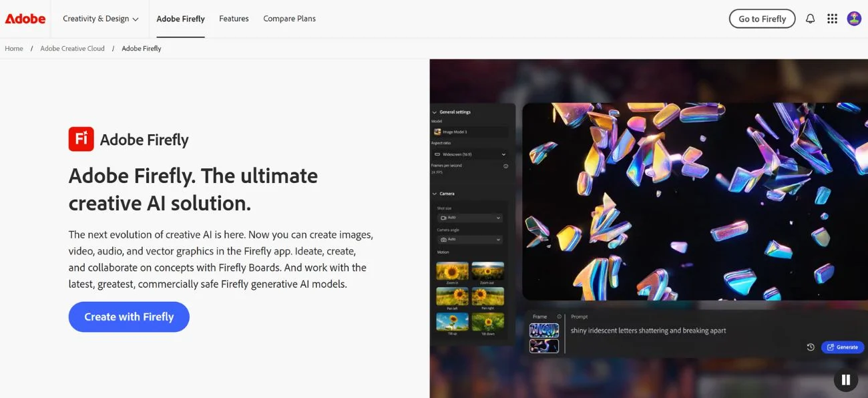This screenshot has width=868, height=398.
Task: Switch to the Adobe Firefly tab
Action: pyautogui.click(x=180, y=19)
